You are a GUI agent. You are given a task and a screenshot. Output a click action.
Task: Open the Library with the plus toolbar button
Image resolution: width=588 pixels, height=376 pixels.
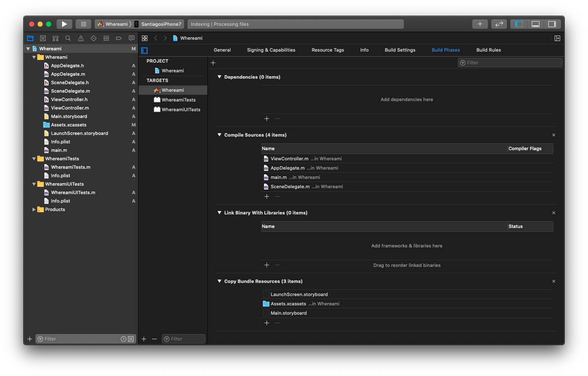(x=480, y=24)
